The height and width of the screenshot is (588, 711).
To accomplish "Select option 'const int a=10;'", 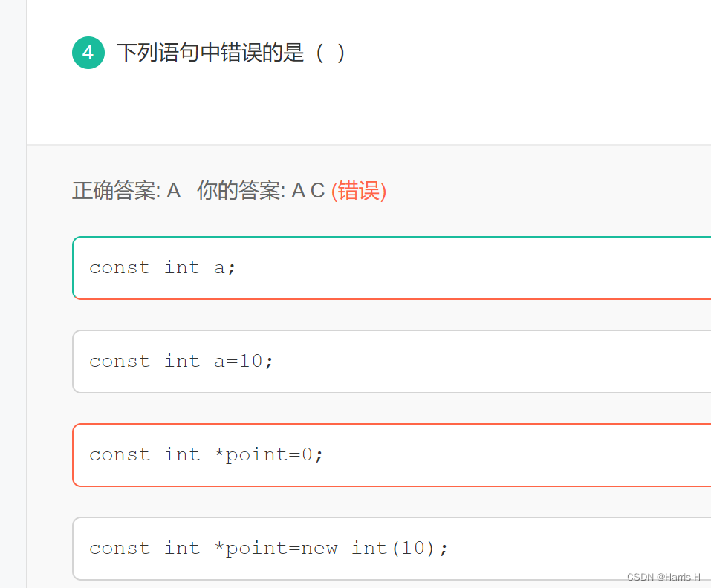I will tap(371, 362).
